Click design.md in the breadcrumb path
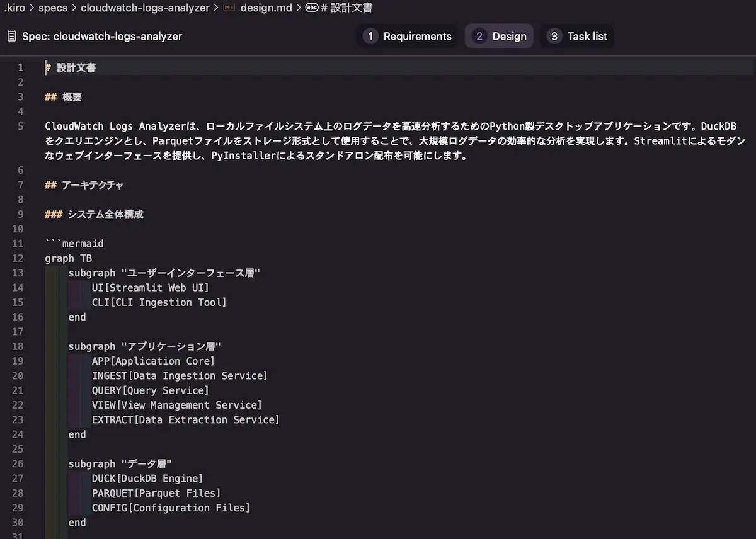This screenshot has height=539, width=756. coord(266,8)
